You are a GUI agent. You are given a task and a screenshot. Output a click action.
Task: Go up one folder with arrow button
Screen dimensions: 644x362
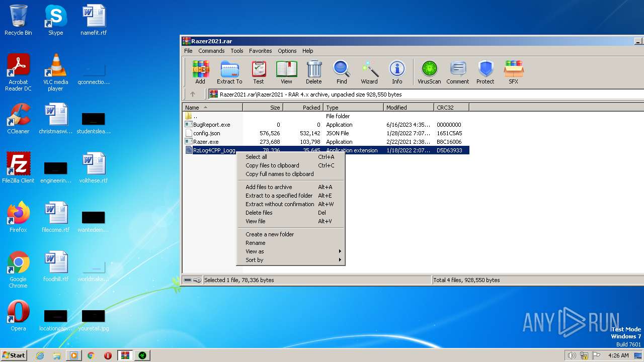pyautogui.click(x=193, y=94)
